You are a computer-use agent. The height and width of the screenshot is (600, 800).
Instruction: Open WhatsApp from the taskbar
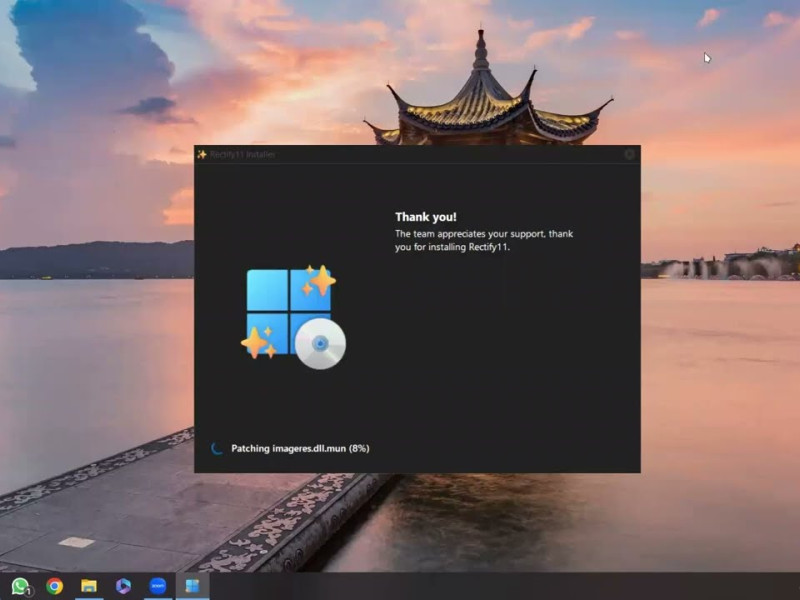(20, 586)
